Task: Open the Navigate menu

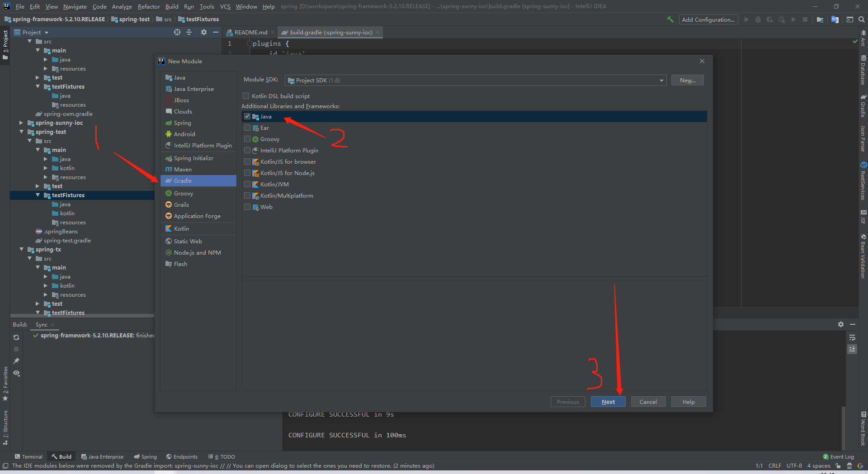Action: pyautogui.click(x=75, y=6)
